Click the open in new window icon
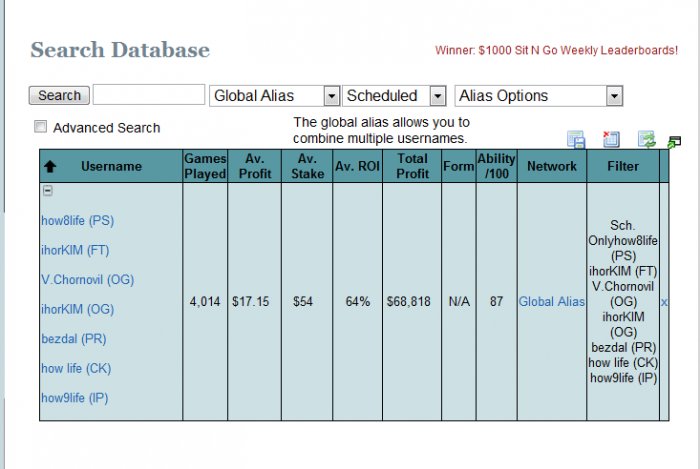 point(674,143)
